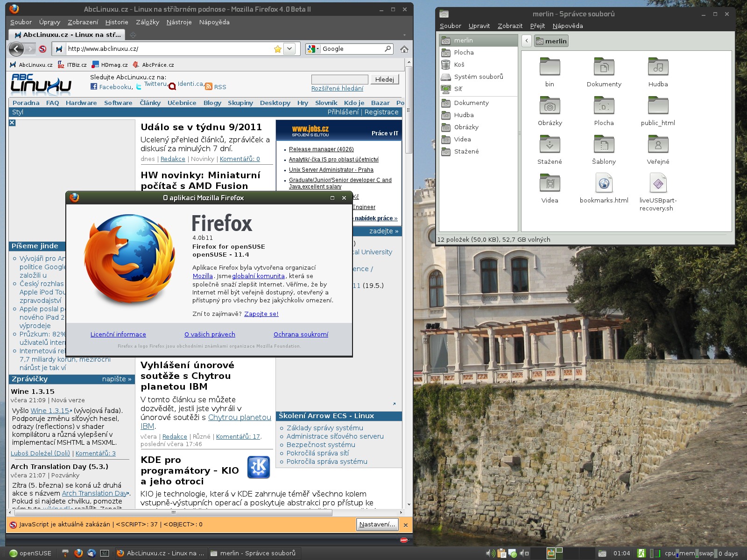Open the Záložky menu in Firefox

pyautogui.click(x=147, y=22)
